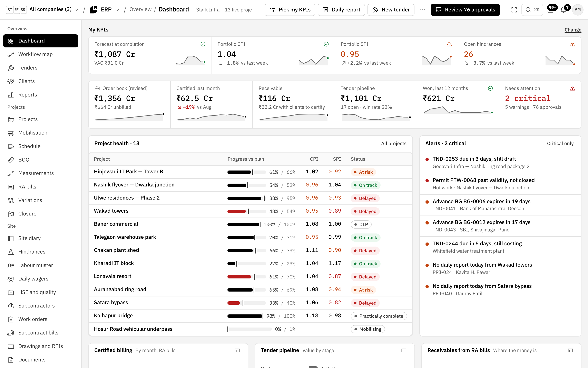
Task: Go to Workflow map in sidebar
Action: [41, 54]
